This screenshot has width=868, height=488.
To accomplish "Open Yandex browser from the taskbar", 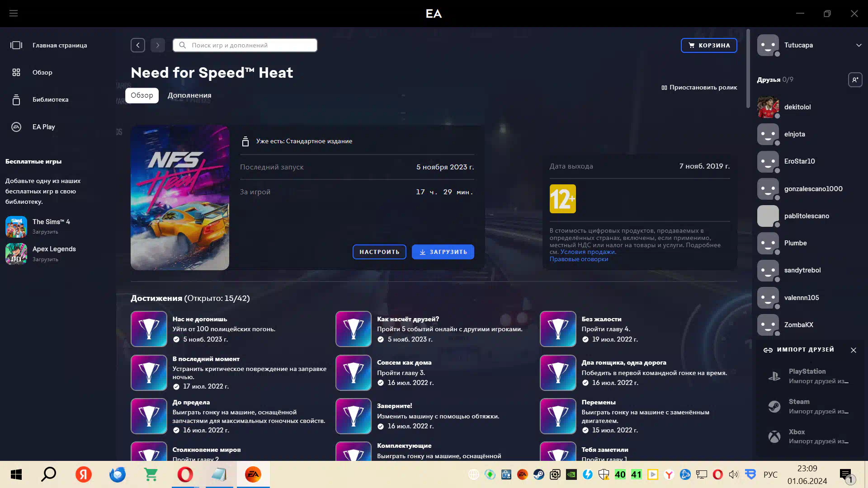I will click(84, 474).
